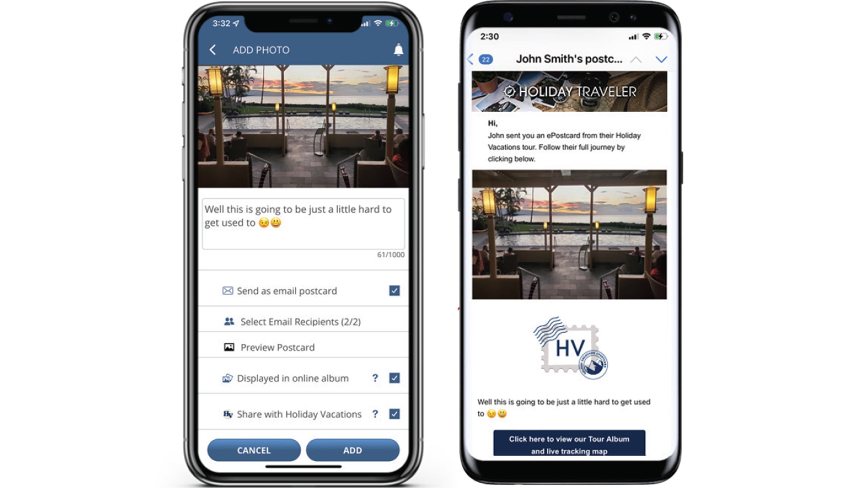
Task: Click the notification bell icon
Action: pyautogui.click(x=400, y=49)
